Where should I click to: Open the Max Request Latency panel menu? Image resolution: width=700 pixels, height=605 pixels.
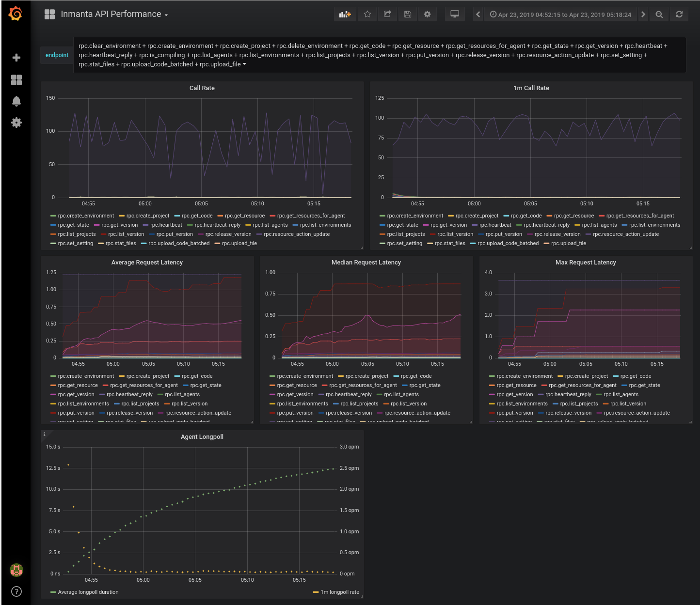586,263
